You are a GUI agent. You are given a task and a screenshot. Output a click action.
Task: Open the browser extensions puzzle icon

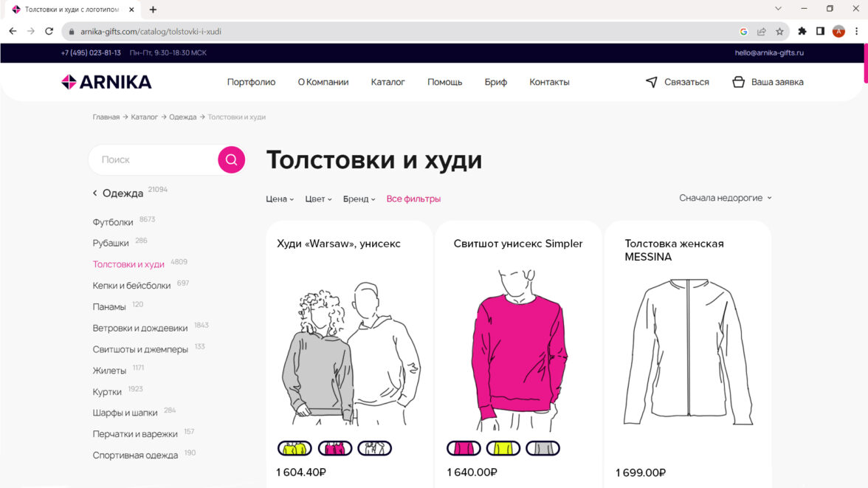(x=802, y=32)
